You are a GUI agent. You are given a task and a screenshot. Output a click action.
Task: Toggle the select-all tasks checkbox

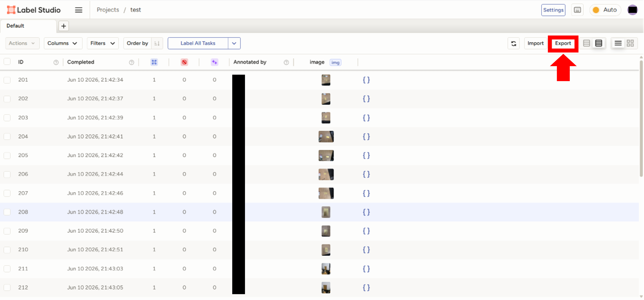(x=7, y=61)
